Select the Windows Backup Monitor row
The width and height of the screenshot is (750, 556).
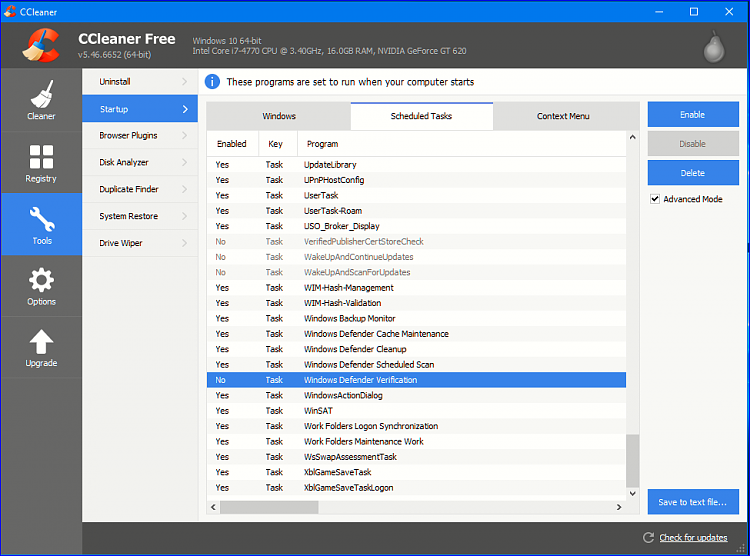click(416, 318)
